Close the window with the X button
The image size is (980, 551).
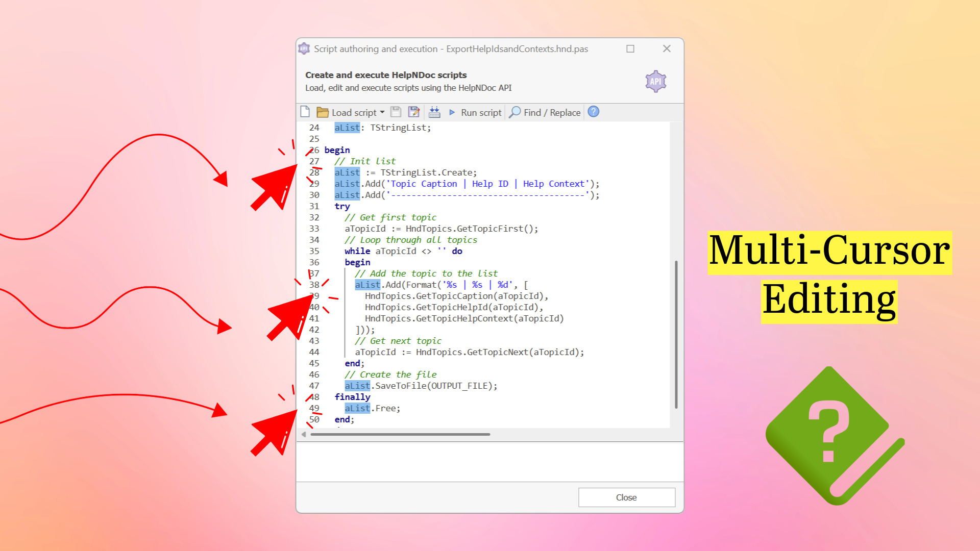[667, 48]
